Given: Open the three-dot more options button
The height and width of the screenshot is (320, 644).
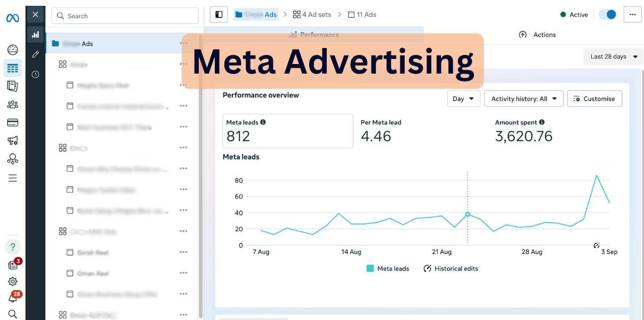Looking at the screenshot, I should [x=632, y=14].
